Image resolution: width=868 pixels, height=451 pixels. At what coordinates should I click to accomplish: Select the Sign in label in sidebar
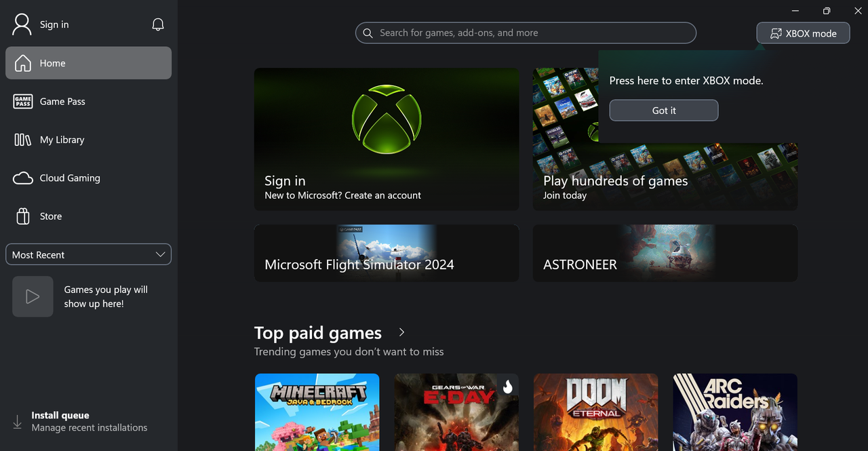(54, 24)
